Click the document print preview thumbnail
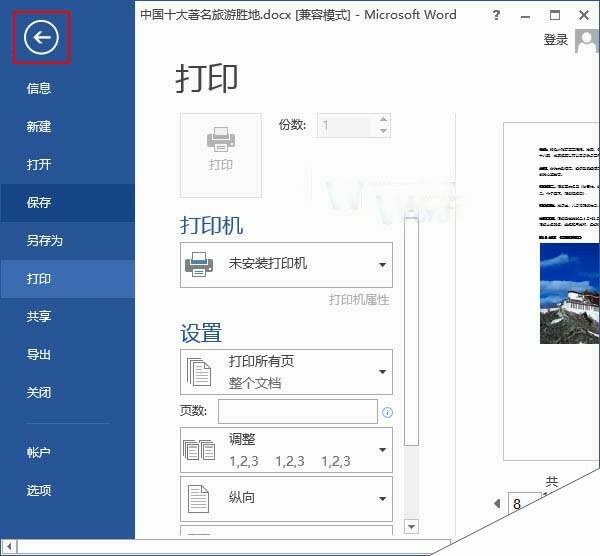The height and width of the screenshot is (556, 600). click(551, 292)
